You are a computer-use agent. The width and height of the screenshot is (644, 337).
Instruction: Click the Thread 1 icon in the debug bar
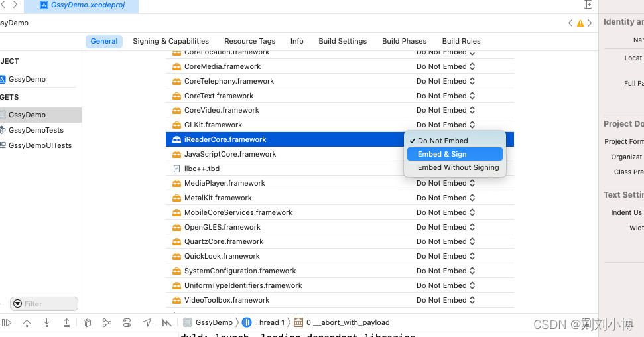click(x=247, y=322)
